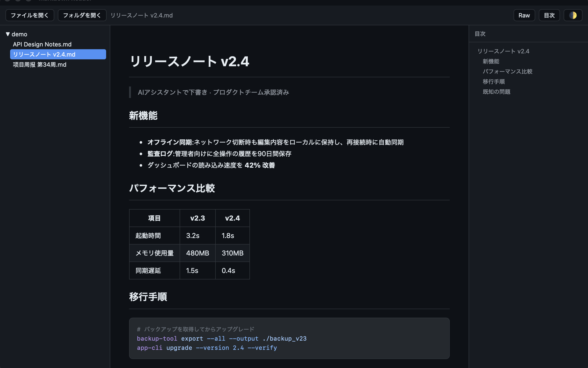588x368 pixels.
Task: Click the 1.8s table cell
Action: [x=232, y=236]
